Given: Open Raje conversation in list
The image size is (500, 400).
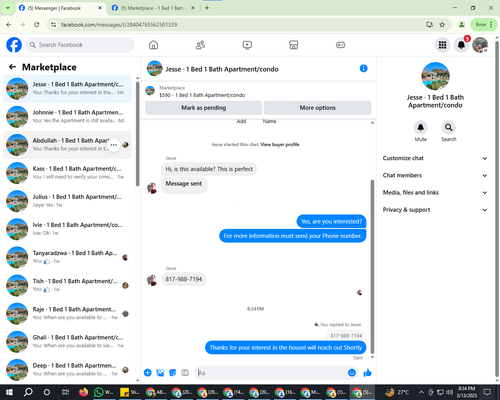Looking at the screenshot, I should click(x=67, y=314).
